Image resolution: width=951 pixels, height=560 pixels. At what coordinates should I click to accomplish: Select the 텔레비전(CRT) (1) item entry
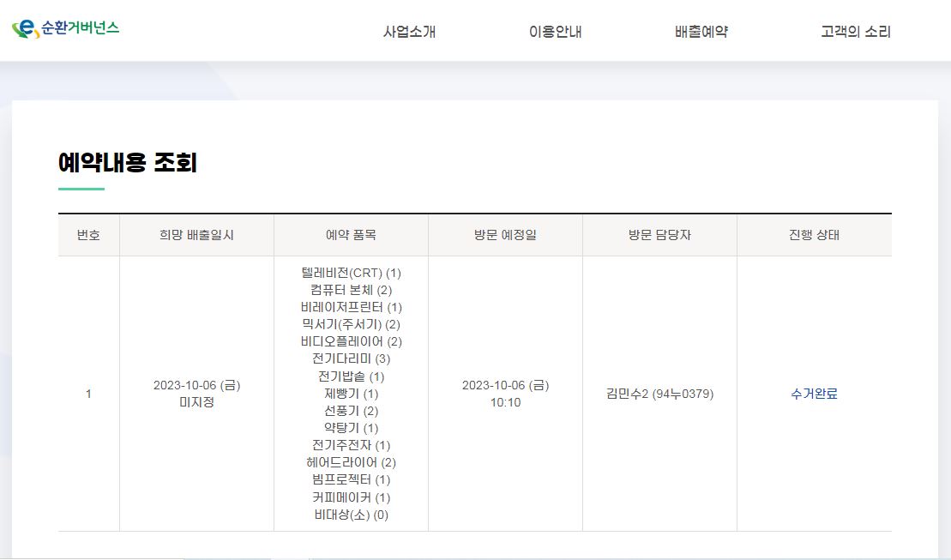pos(351,273)
